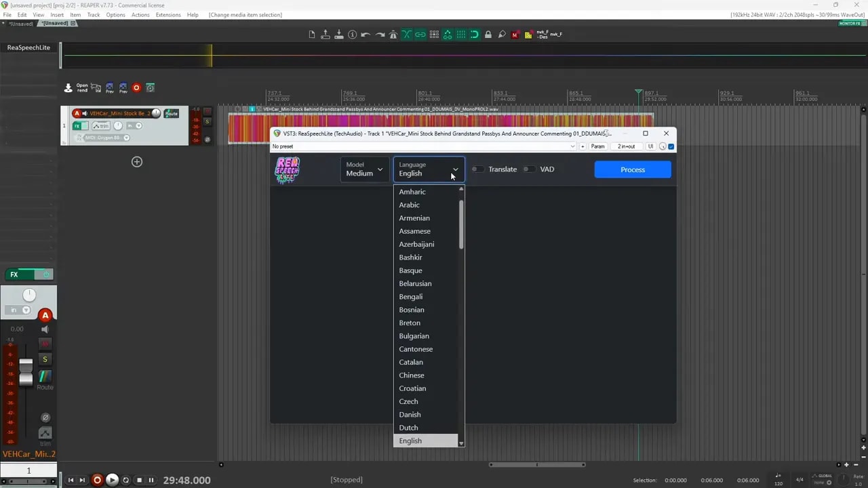Click the Route button on track 1
This screenshot has height=488, width=868.
click(171, 113)
